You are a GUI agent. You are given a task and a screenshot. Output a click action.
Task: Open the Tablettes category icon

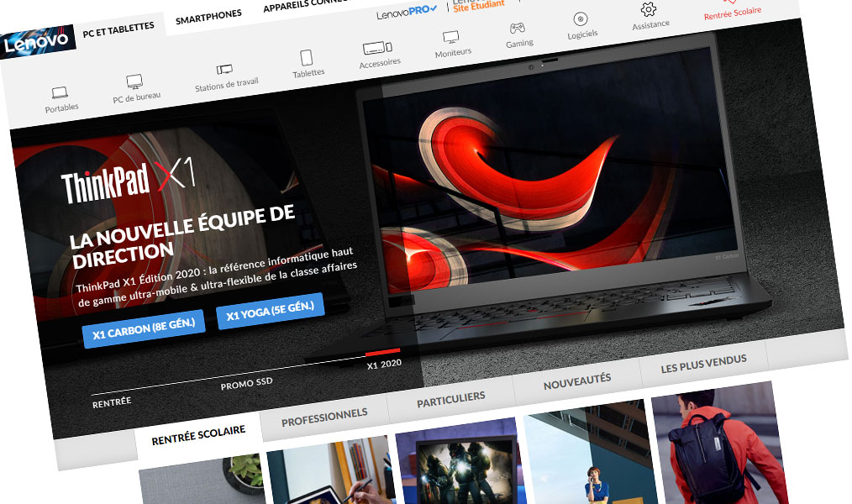coord(307,58)
